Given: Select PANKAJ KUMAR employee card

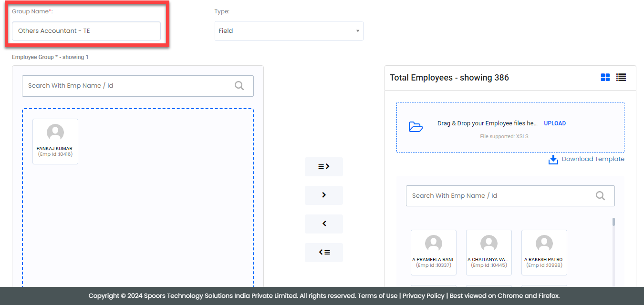Looking at the screenshot, I should [55, 142].
